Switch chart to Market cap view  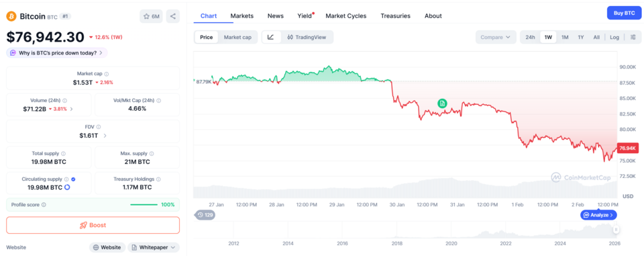pos(237,37)
